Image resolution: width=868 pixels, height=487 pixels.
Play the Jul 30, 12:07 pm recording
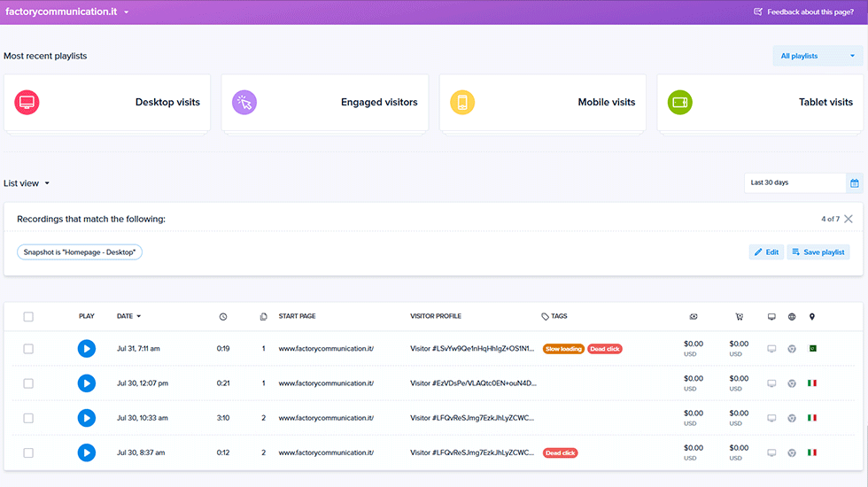87,383
